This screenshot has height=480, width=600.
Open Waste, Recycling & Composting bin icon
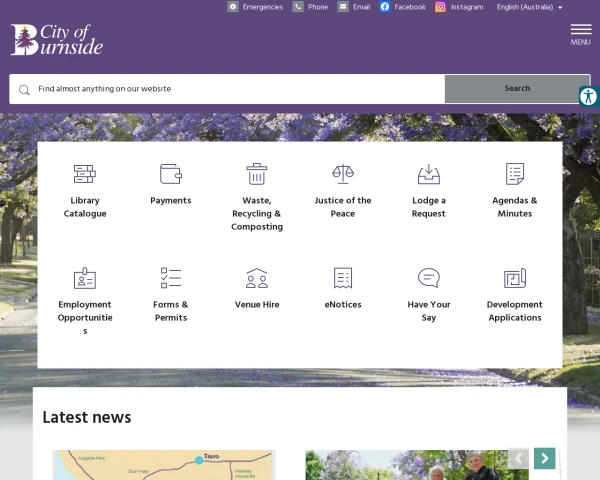tap(257, 174)
